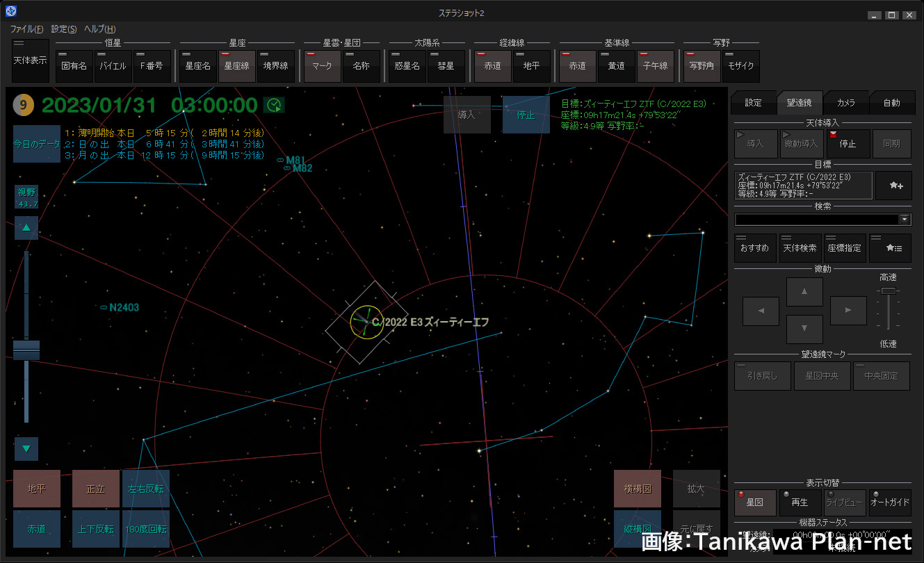
Task: Select the 望遠鏡 tab
Action: point(799,102)
